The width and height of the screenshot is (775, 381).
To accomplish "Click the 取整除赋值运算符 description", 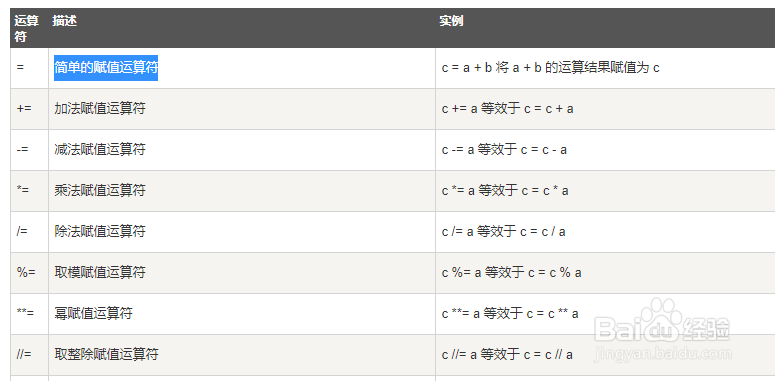I will pyautogui.click(x=106, y=355).
